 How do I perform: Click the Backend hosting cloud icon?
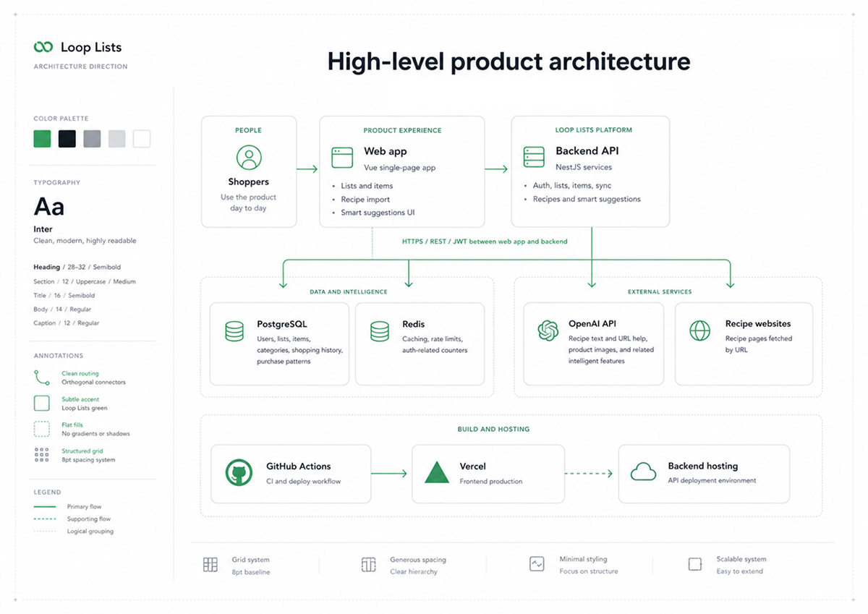pos(643,472)
